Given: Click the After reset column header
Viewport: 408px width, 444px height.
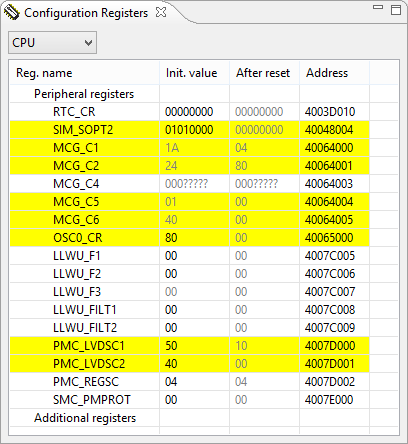Looking at the screenshot, I should tap(264, 73).
